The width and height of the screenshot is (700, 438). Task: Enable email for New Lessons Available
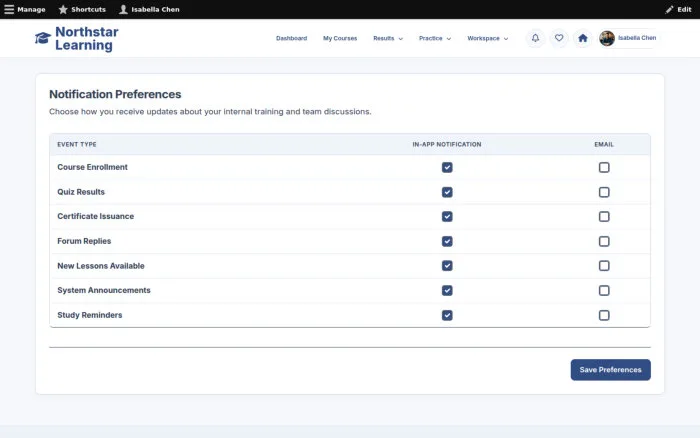pos(604,266)
